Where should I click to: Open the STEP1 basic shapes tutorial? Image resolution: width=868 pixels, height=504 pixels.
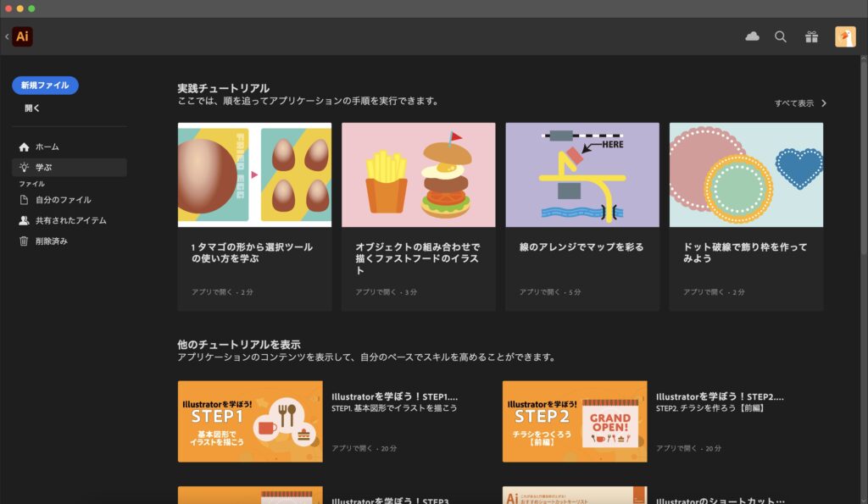pos(250,421)
